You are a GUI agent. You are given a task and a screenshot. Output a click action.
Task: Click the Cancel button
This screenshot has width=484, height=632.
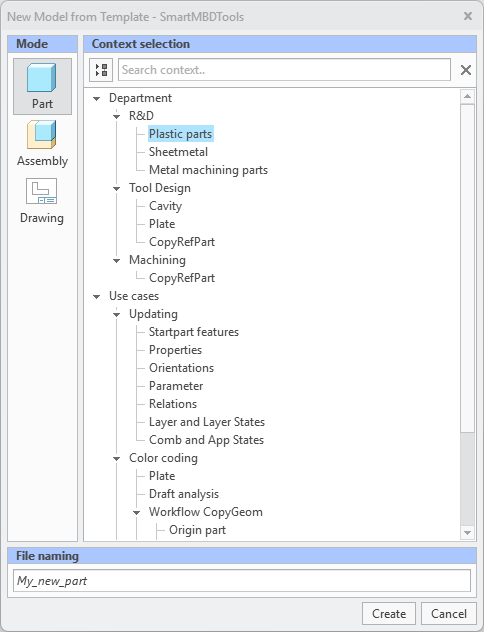pos(449,613)
